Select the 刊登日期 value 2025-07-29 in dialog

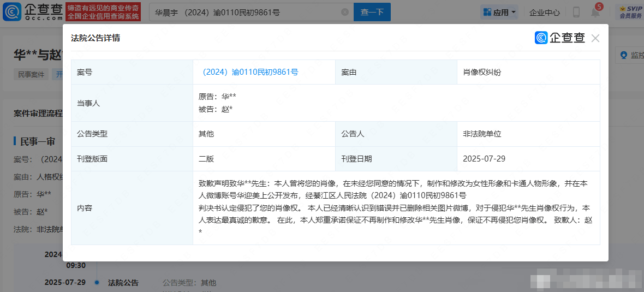483,158
